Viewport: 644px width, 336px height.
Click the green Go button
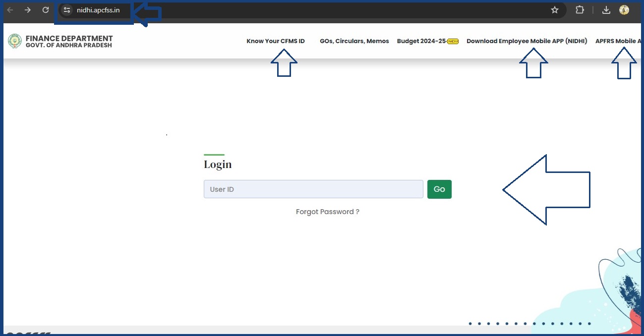tap(439, 189)
